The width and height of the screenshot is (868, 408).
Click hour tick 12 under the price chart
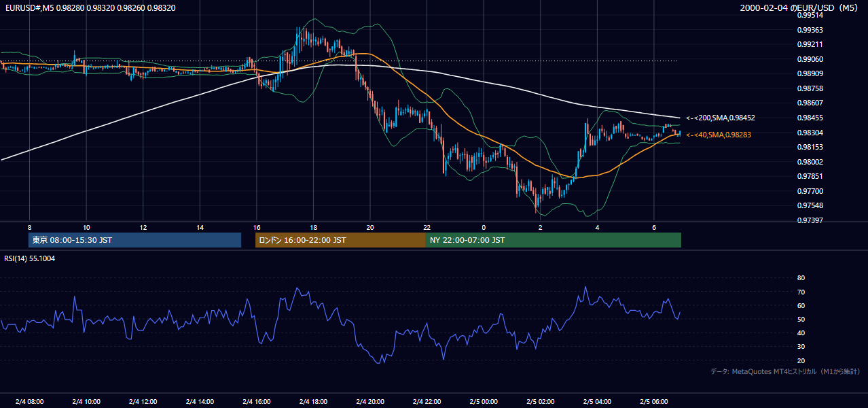[x=143, y=226]
